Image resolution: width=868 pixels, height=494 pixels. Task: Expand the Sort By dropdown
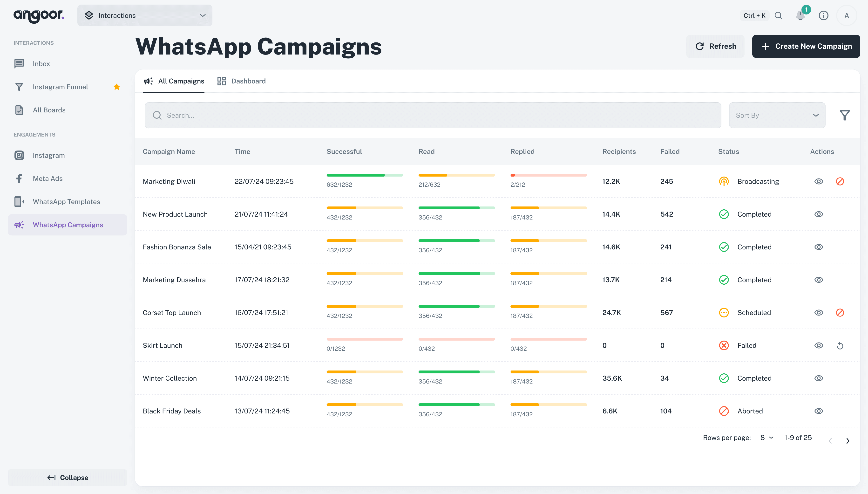(777, 115)
